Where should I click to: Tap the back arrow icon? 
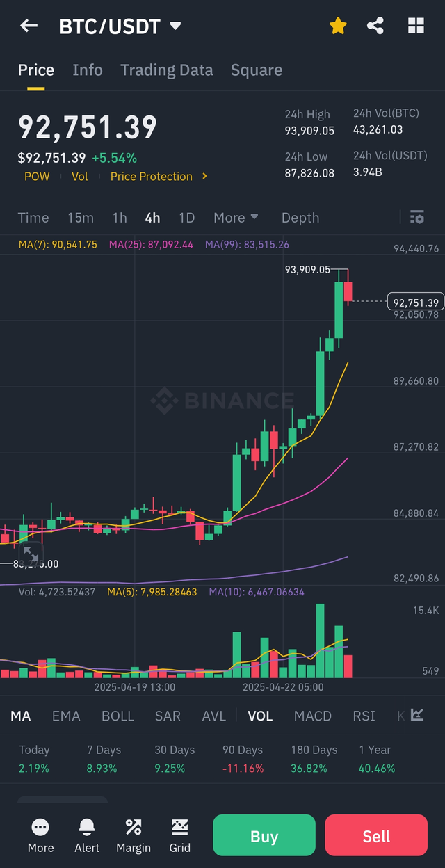click(29, 26)
